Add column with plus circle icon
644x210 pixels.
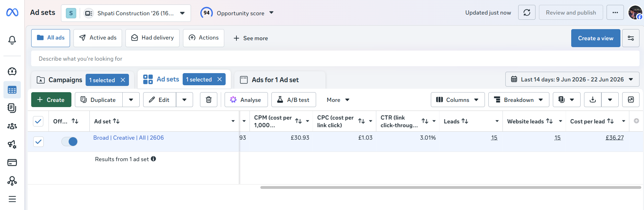coord(636,121)
